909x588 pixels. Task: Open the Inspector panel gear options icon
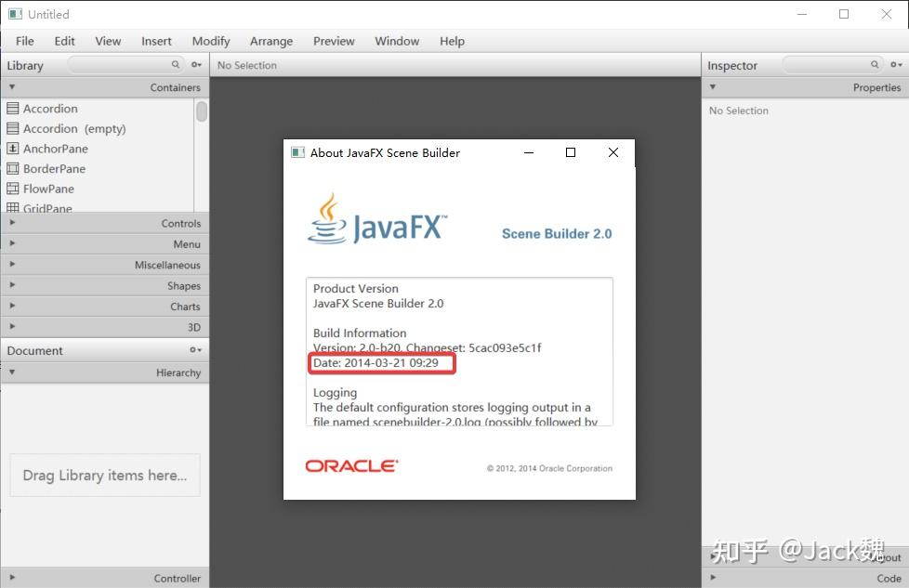pos(894,65)
